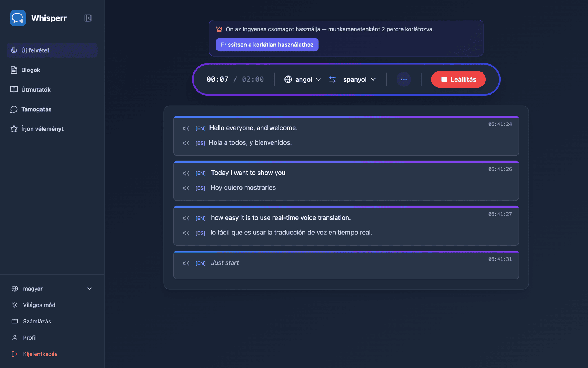
Task: Click the chat bubble icon beside Támogatás
Action: tap(14, 109)
